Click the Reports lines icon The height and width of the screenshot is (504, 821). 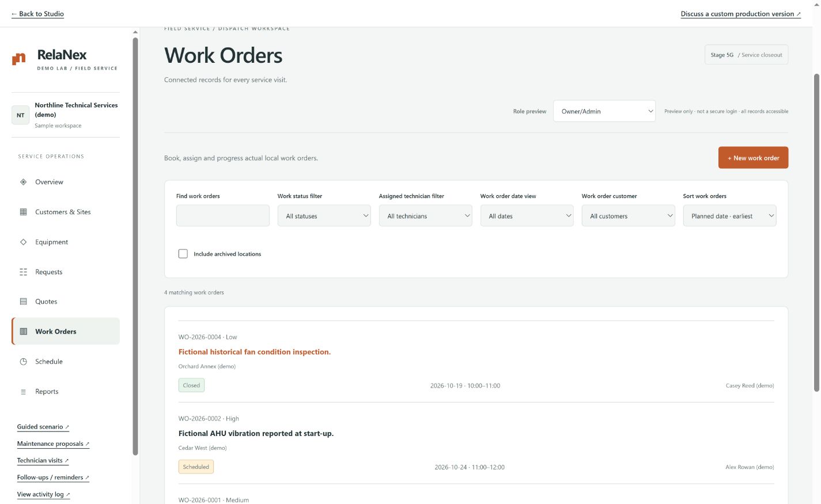click(24, 392)
